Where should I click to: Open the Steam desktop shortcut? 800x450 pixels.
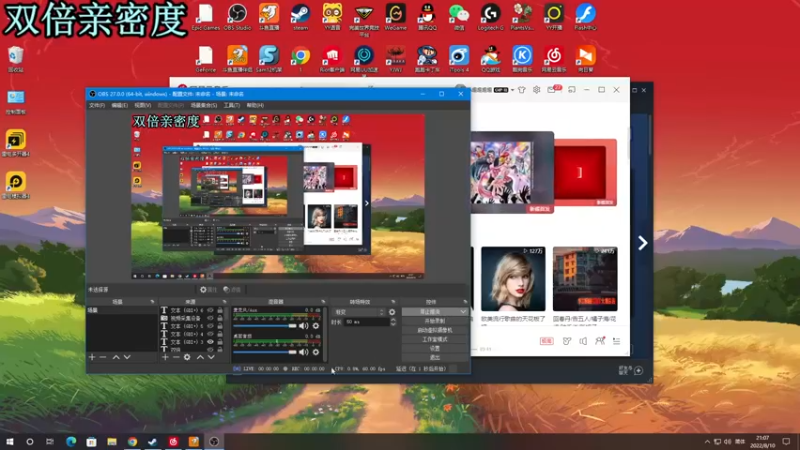(300, 17)
